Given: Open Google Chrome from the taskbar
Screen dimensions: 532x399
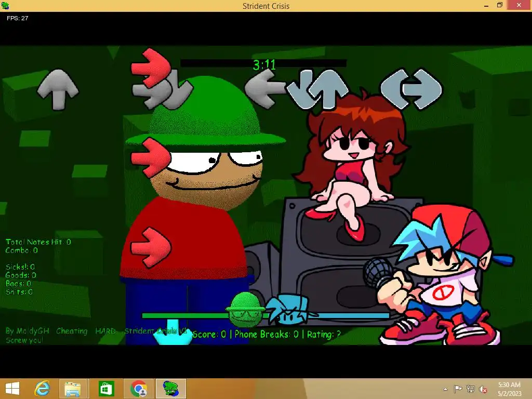Looking at the screenshot, I should tap(138, 389).
